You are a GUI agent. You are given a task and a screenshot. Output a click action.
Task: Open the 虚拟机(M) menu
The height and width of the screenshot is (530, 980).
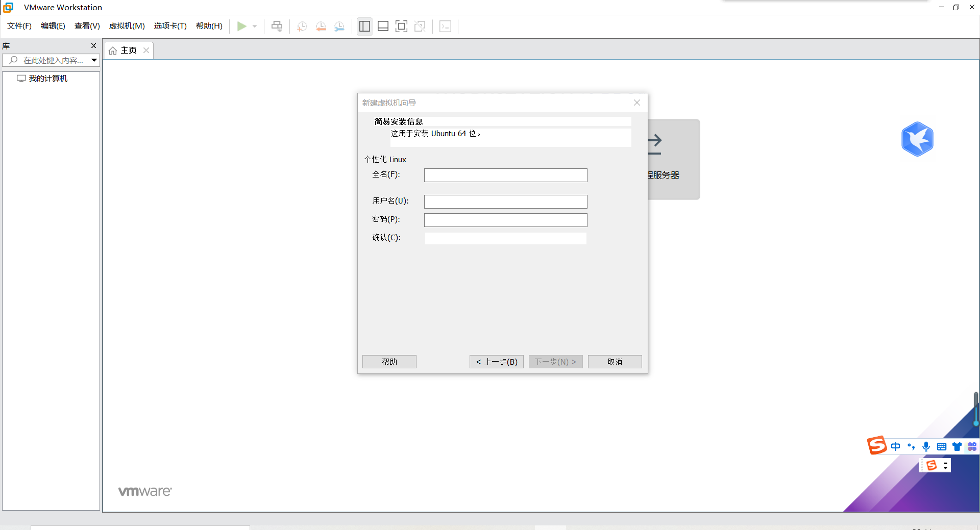(127, 26)
